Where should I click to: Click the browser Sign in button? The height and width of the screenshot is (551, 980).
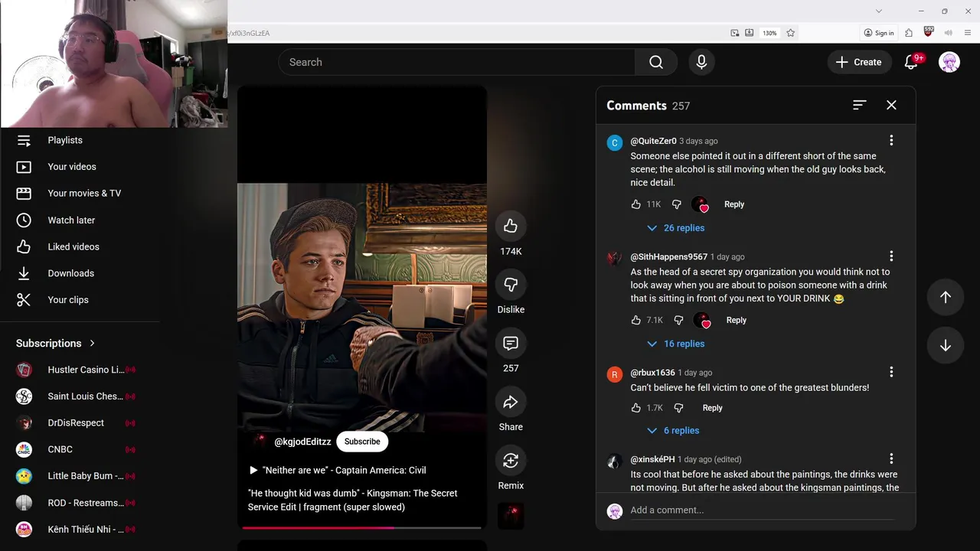coord(879,33)
